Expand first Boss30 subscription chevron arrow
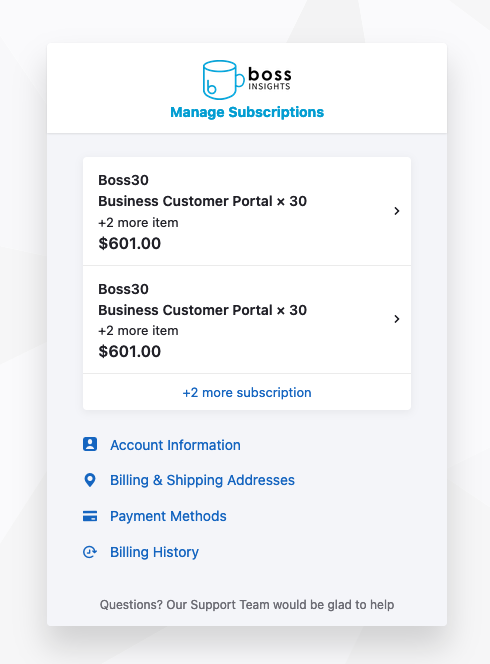Screen dimensions: 490x664 coord(396,211)
